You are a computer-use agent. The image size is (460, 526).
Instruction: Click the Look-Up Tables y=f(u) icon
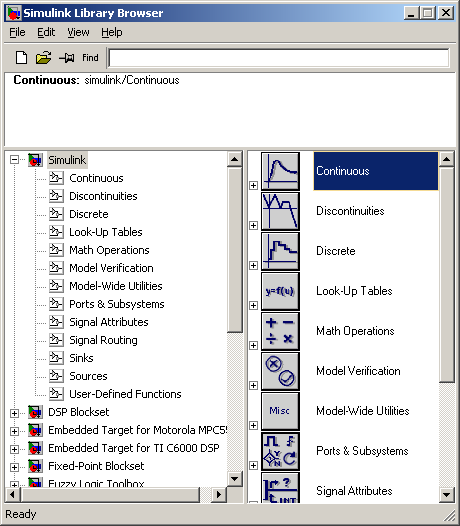tap(280, 291)
